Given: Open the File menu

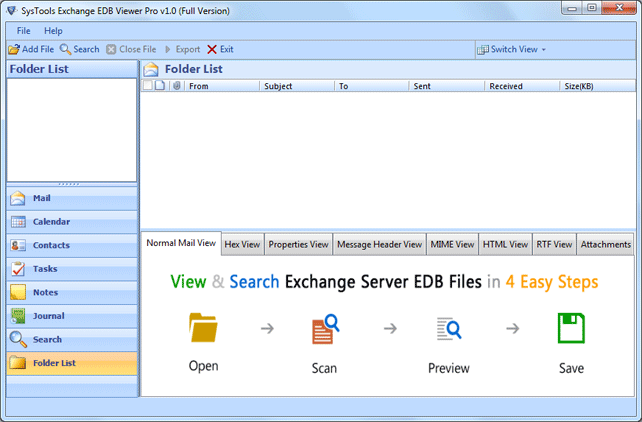Looking at the screenshot, I should [23, 31].
